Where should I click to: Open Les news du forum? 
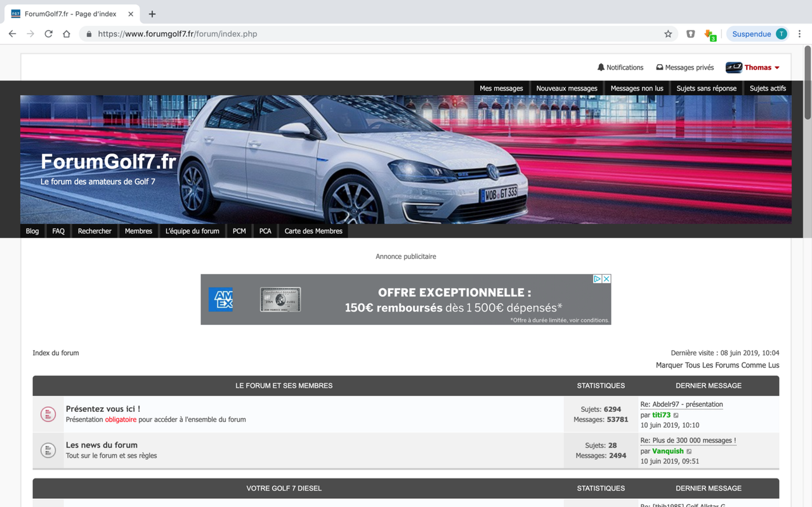tap(101, 445)
